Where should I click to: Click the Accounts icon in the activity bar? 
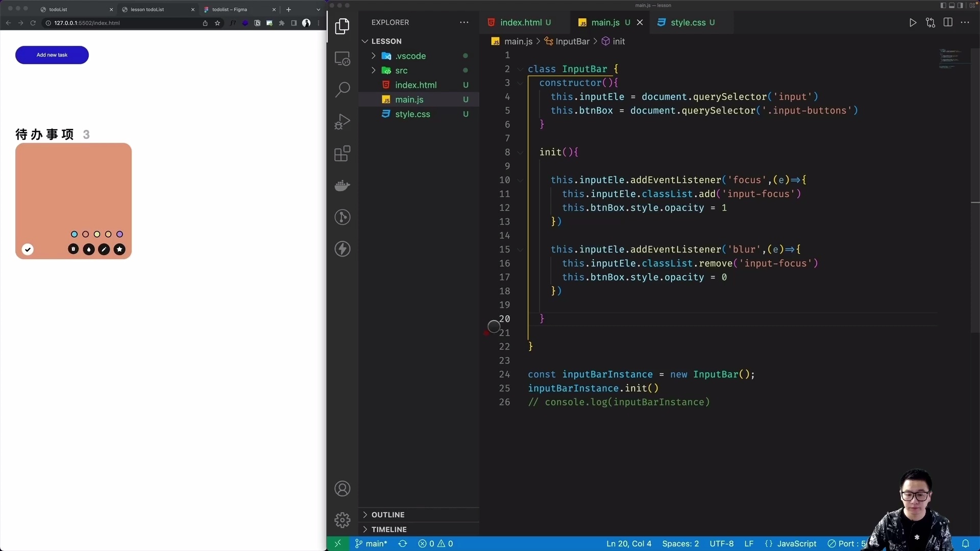342,488
